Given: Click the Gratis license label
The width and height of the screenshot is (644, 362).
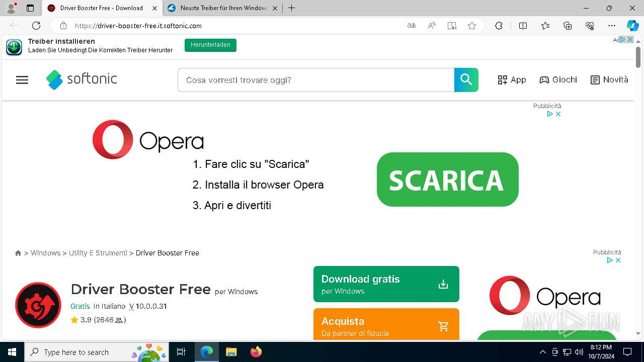Looking at the screenshot, I should click(80, 306).
